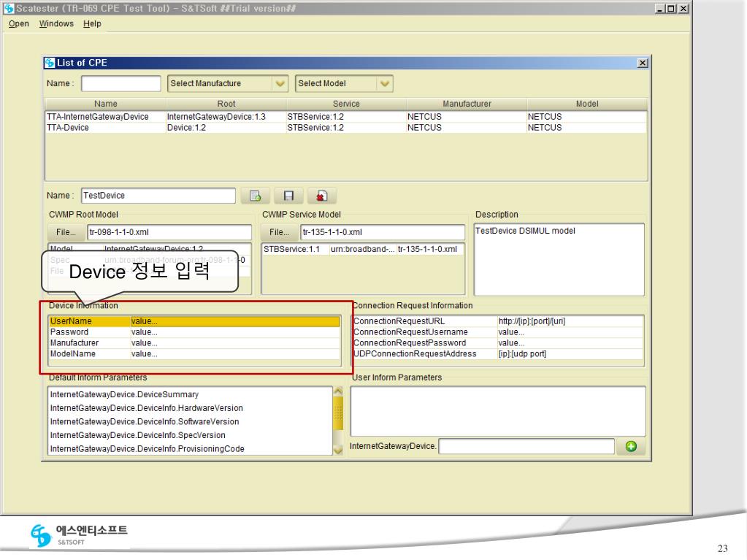This screenshot has width=747, height=560.
Task: Select the Password row in Device Information
Action: (194, 332)
